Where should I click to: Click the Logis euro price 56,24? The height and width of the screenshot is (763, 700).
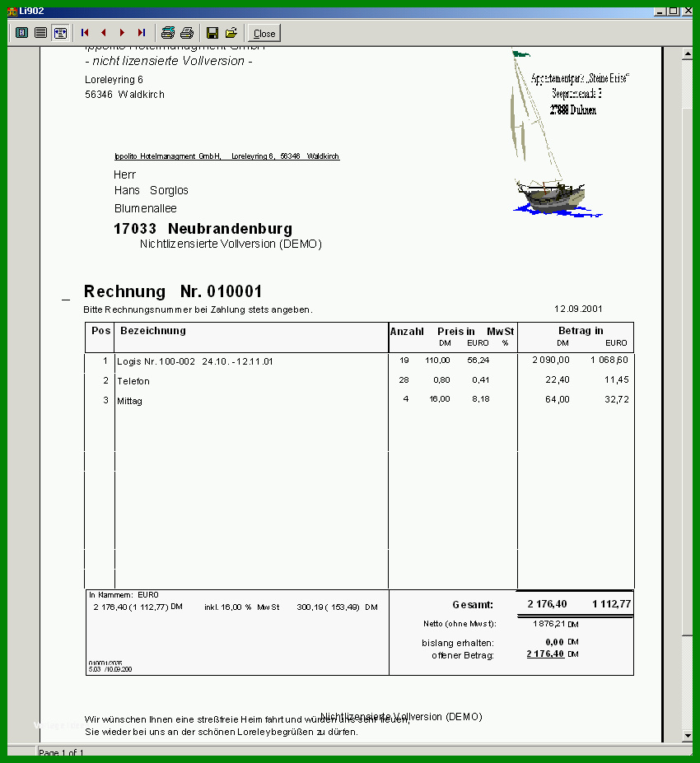pyautogui.click(x=478, y=360)
